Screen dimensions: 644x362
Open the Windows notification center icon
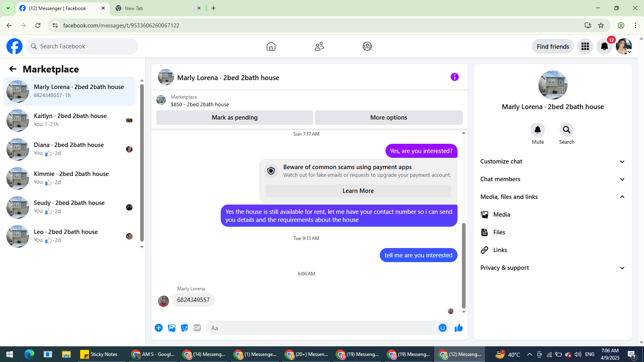[632, 354]
